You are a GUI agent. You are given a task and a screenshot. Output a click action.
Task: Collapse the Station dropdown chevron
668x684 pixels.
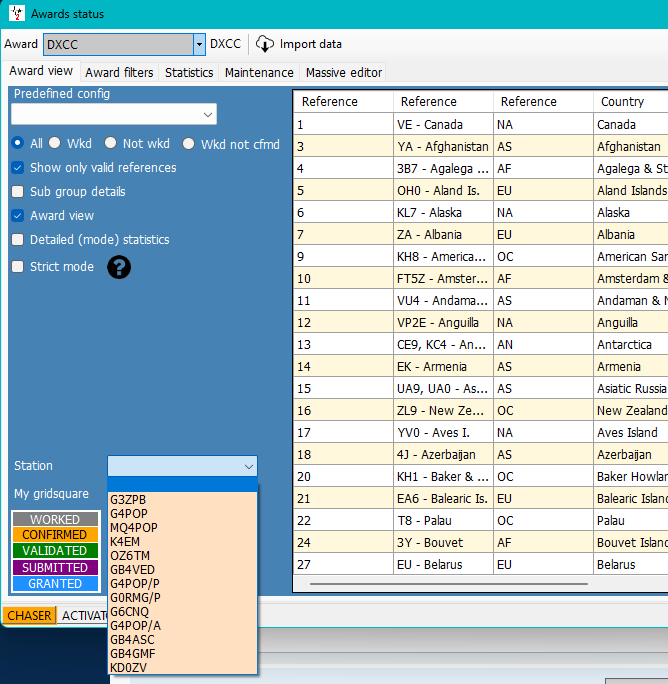tap(249, 466)
